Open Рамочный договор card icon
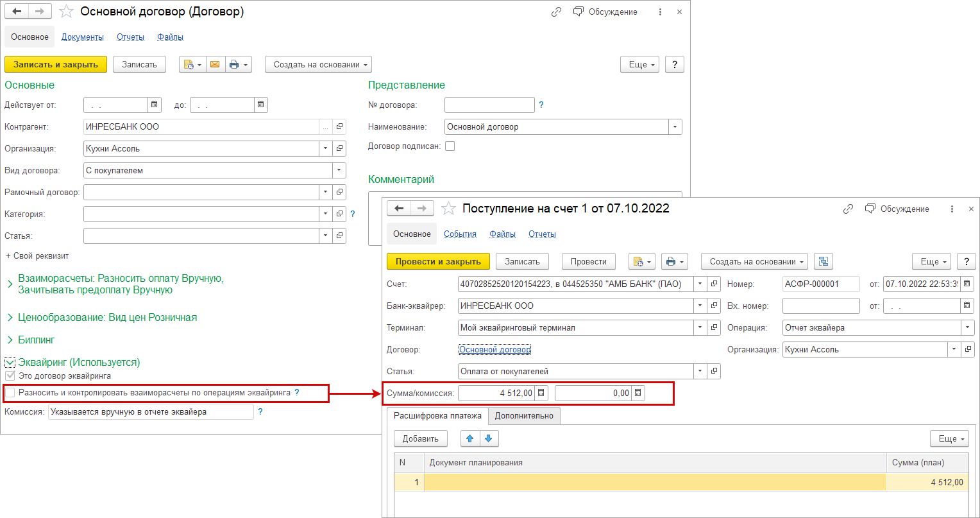This screenshot has height=518, width=980. coord(340,192)
